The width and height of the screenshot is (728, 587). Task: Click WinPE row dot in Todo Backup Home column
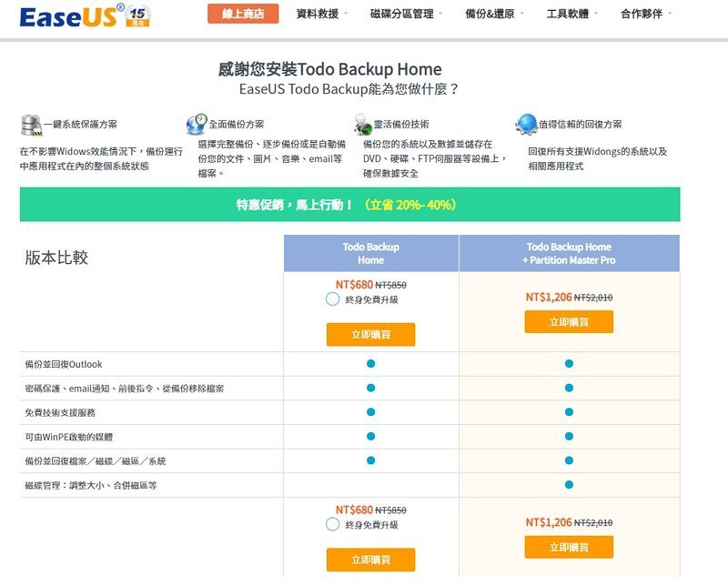(x=370, y=436)
